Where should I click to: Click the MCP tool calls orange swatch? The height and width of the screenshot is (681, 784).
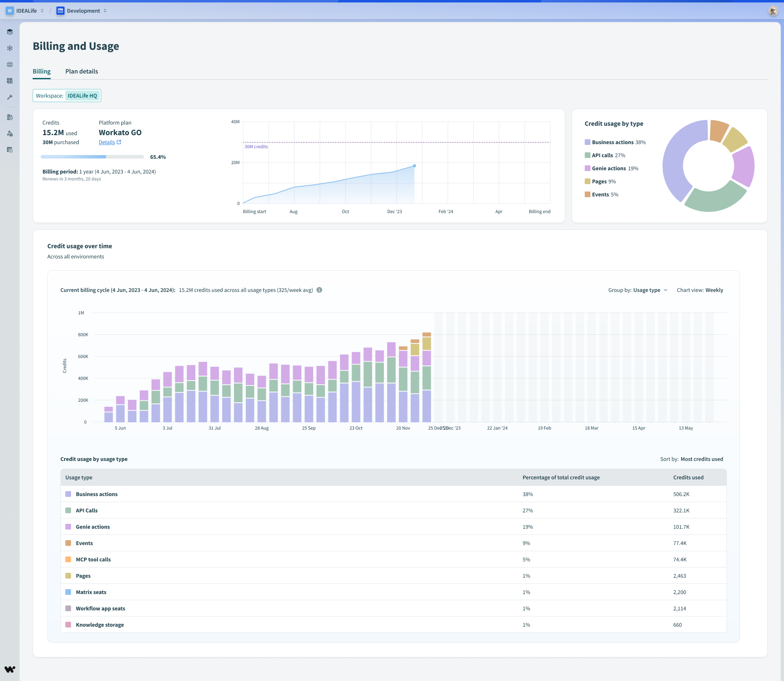[x=68, y=559]
